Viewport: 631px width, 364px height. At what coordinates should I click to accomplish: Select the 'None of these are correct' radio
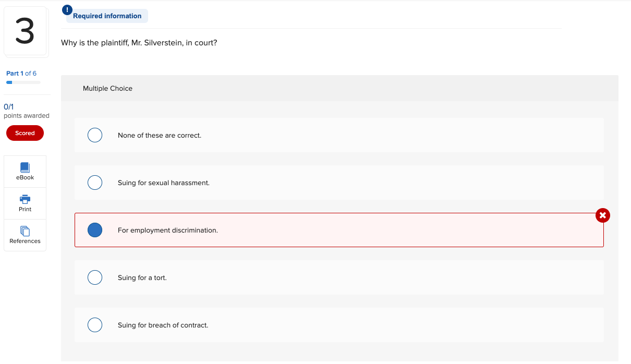(95, 135)
